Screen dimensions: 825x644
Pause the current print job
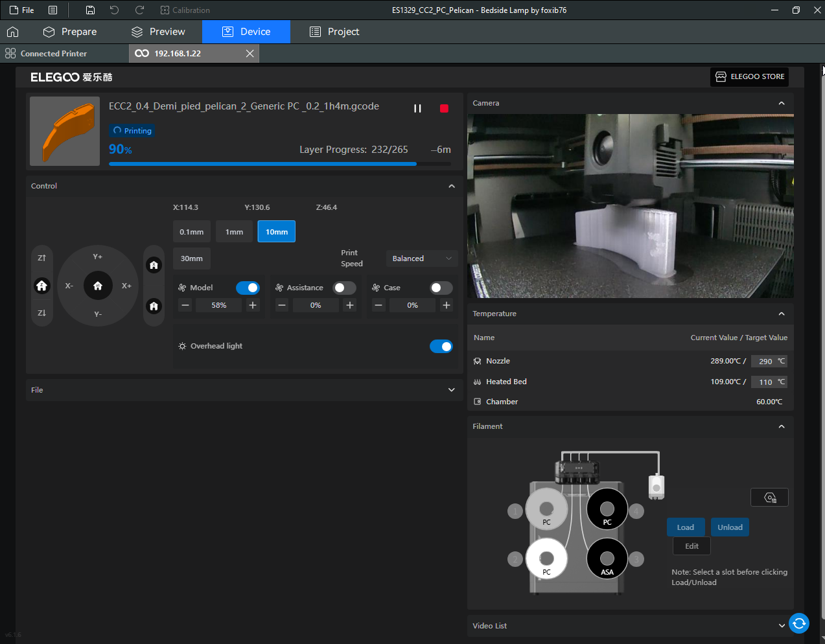pos(417,109)
